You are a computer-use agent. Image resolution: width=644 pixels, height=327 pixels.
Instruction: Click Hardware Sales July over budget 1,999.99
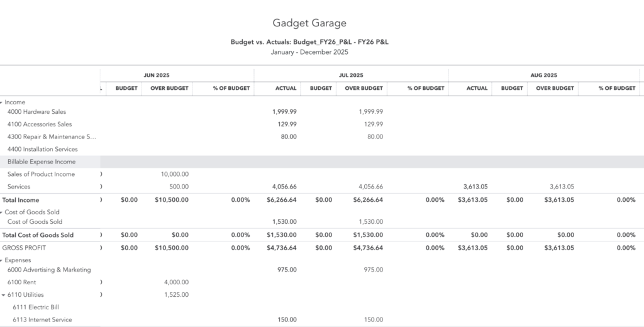(x=371, y=112)
